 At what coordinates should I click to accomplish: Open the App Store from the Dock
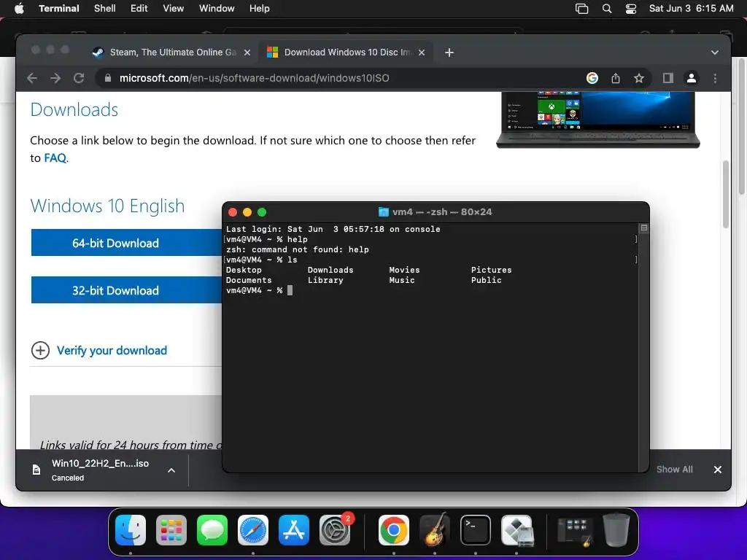pyautogui.click(x=294, y=530)
